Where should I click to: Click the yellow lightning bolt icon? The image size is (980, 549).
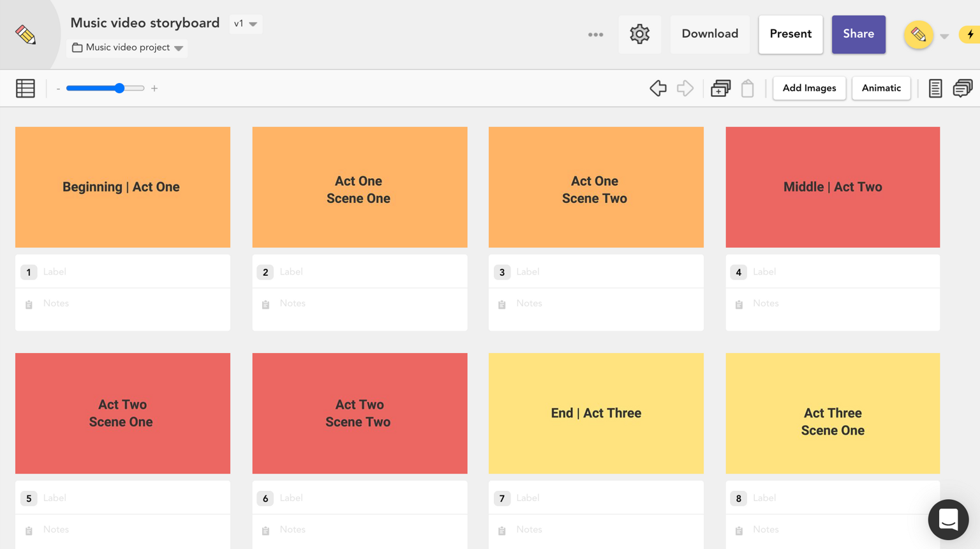970,34
